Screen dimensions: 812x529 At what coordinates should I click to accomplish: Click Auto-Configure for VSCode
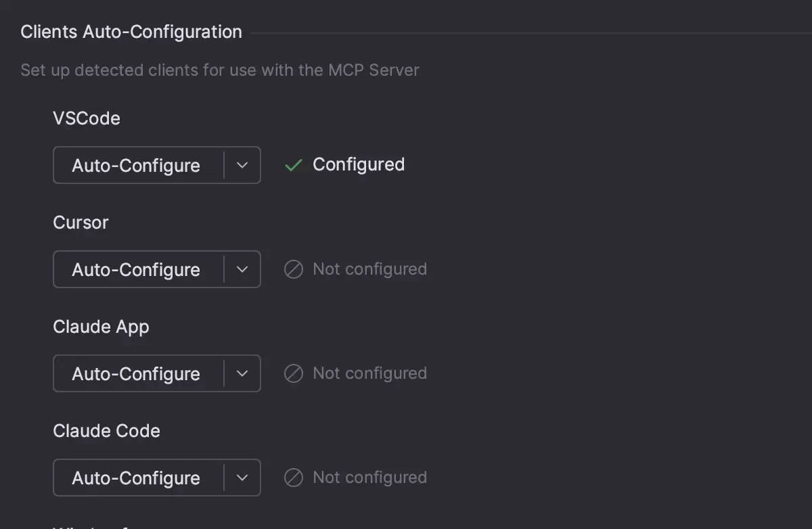(x=135, y=165)
